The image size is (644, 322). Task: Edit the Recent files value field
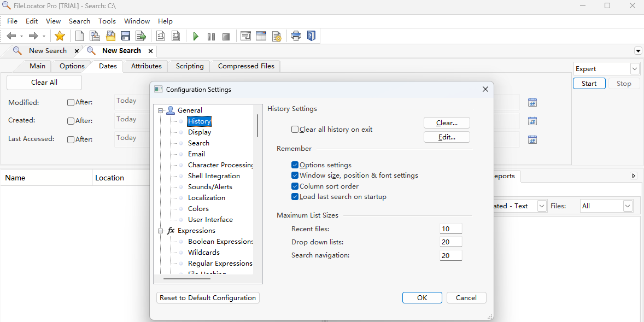450,229
